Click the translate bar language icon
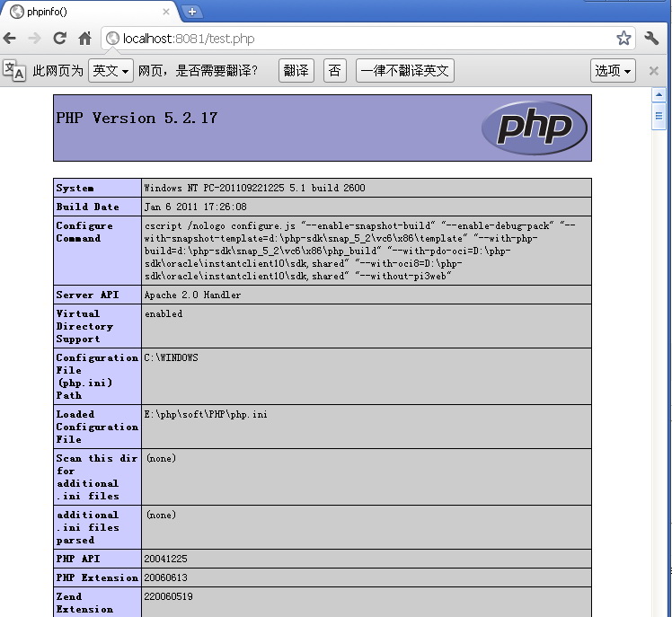 click(14, 70)
